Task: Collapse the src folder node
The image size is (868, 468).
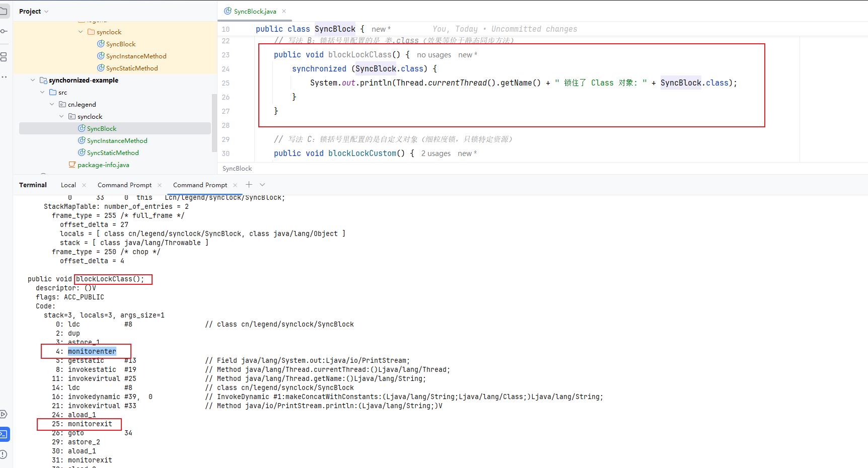Action: pos(42,92)
